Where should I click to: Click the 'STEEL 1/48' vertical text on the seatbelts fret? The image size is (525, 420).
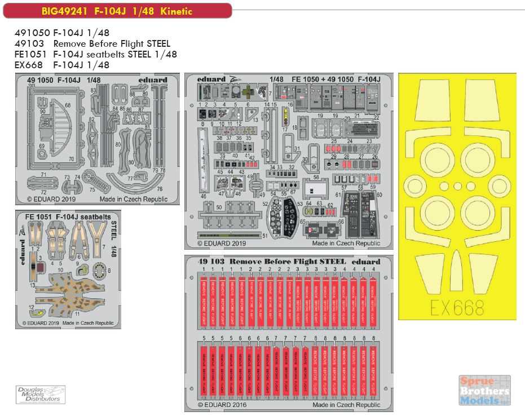click(113, 238)
